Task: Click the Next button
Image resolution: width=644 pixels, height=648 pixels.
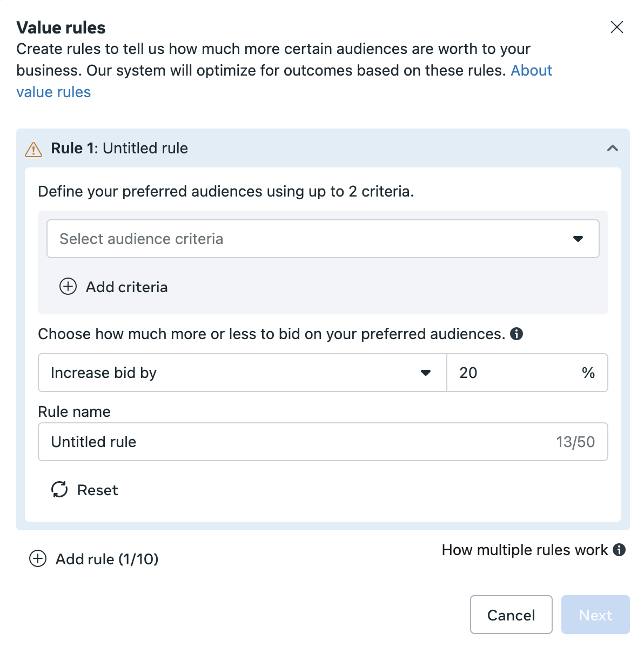Action: point(595,615)
